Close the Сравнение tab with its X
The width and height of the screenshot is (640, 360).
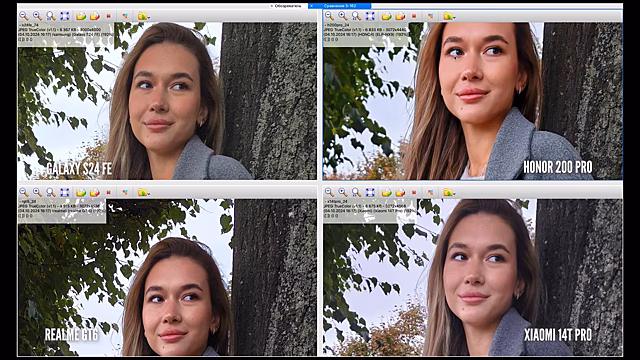coord(312,6)
